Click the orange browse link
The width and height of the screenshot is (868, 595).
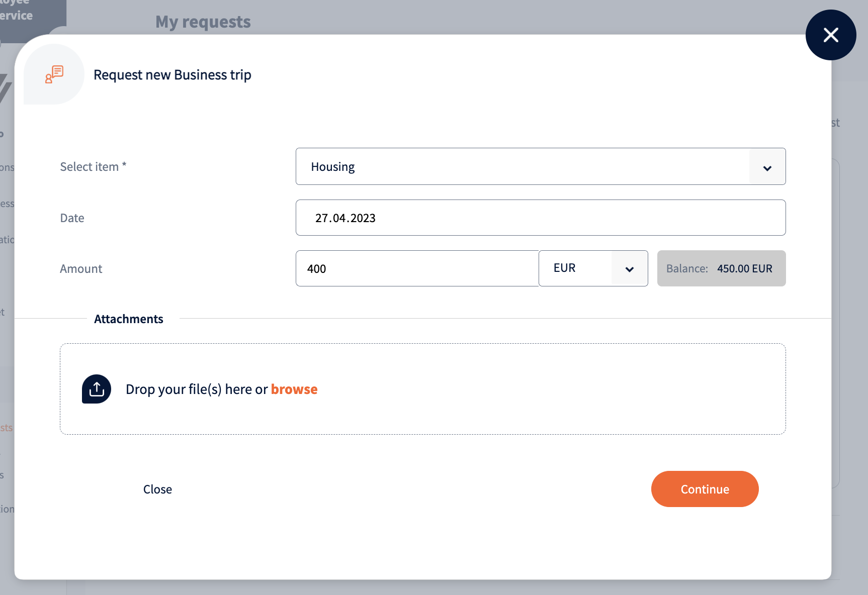pos(294,389)
